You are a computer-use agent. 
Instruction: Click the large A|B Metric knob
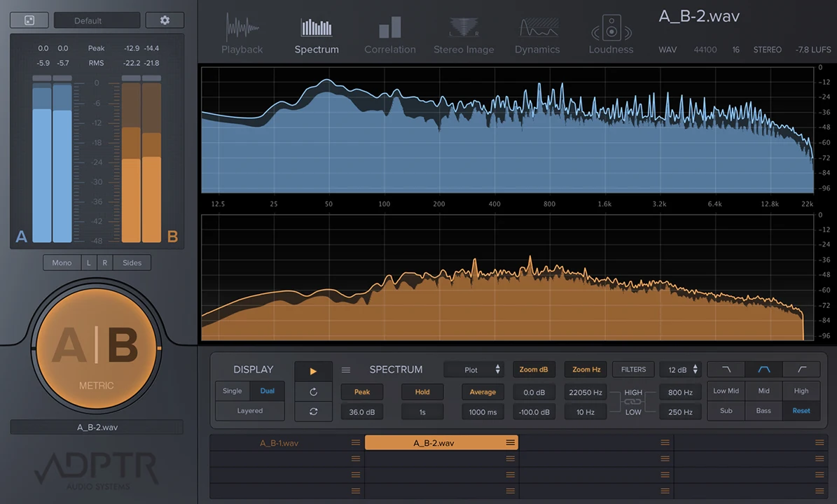(x=96, y=348)
